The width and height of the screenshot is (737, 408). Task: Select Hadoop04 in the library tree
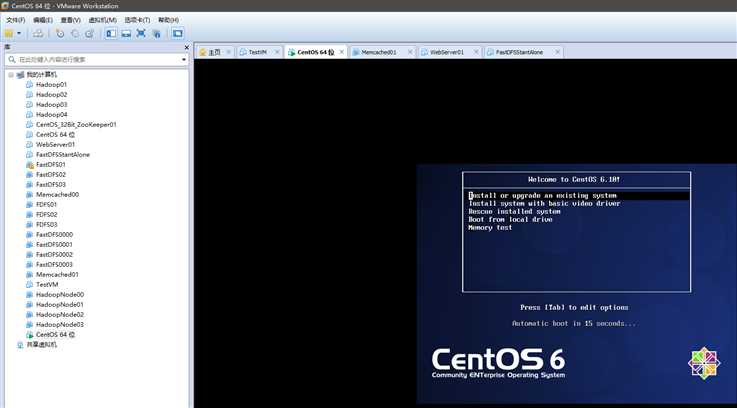click(x=51, y=115)
